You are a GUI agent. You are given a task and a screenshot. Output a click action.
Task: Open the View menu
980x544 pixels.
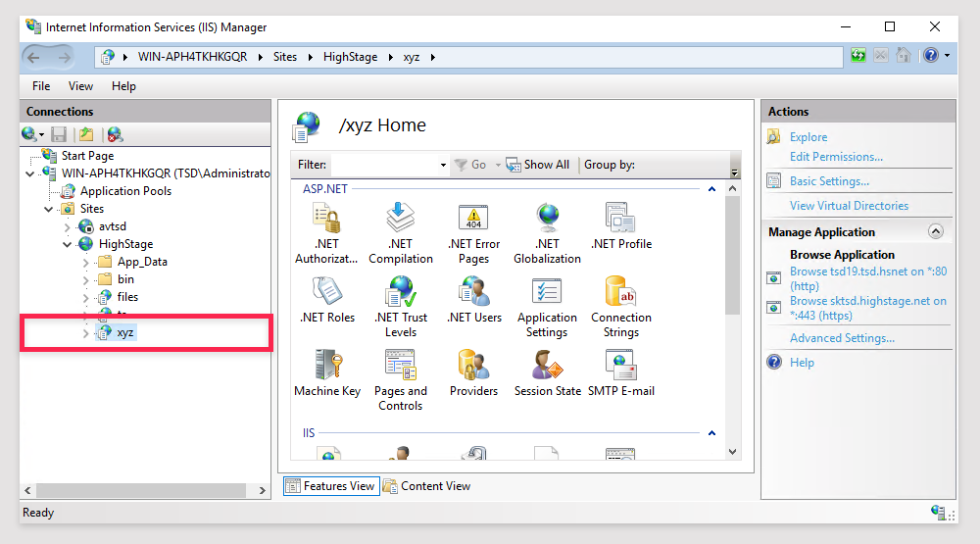[80, 86]
